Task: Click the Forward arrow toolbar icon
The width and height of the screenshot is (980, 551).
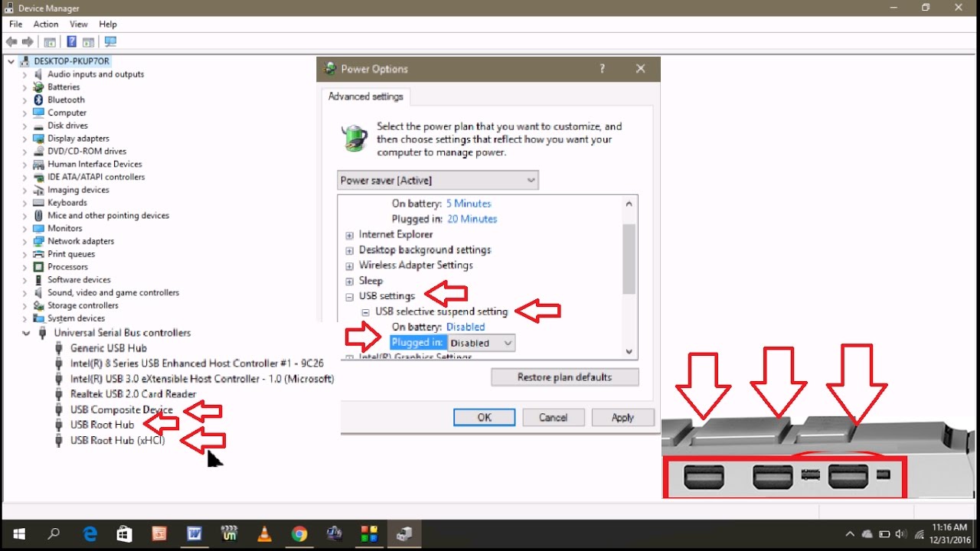Action: (x=28, y=42)
